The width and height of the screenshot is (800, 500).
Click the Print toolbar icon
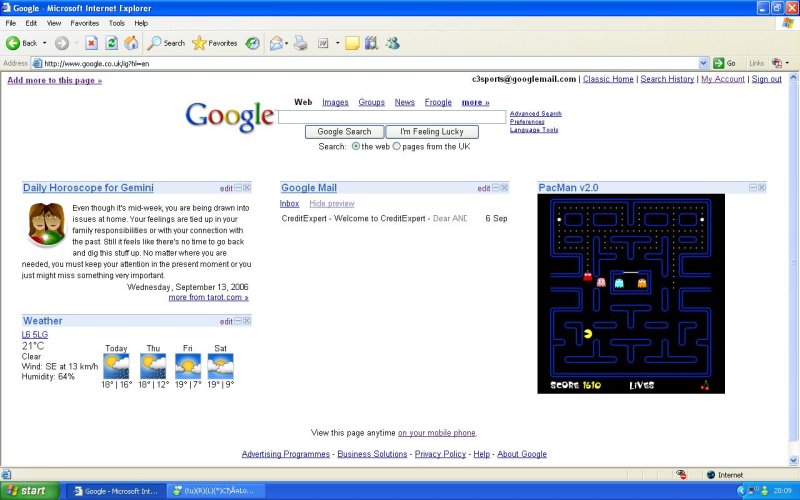pos(300,43)
